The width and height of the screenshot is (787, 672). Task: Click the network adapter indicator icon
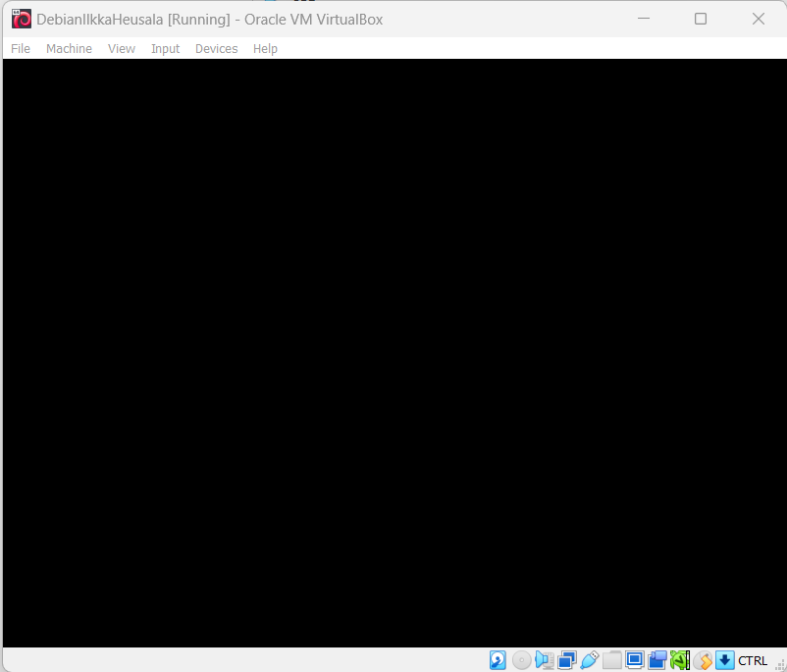coord(567,660)
